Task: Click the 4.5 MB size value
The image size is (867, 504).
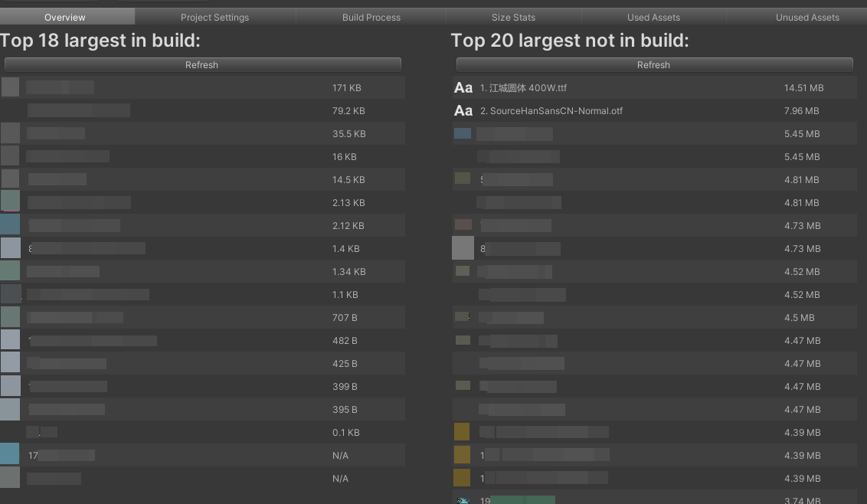Action: pyautogui.click(x=800, y=318)
